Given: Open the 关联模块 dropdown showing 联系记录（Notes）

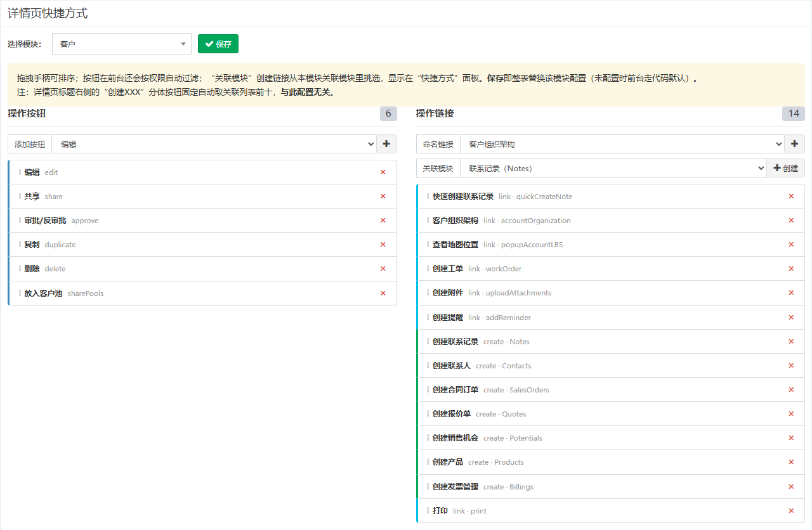Looking at the screenshot, I should pos(613,168).
